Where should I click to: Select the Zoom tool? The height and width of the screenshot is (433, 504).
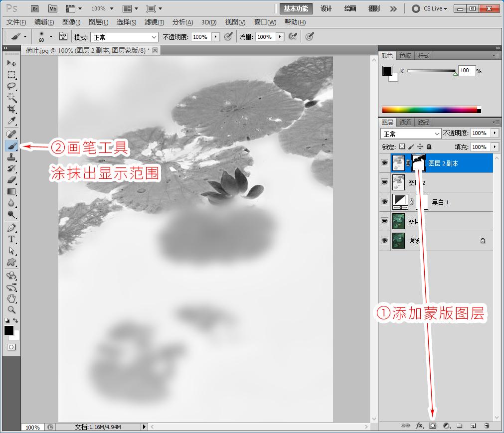point(11,310)
